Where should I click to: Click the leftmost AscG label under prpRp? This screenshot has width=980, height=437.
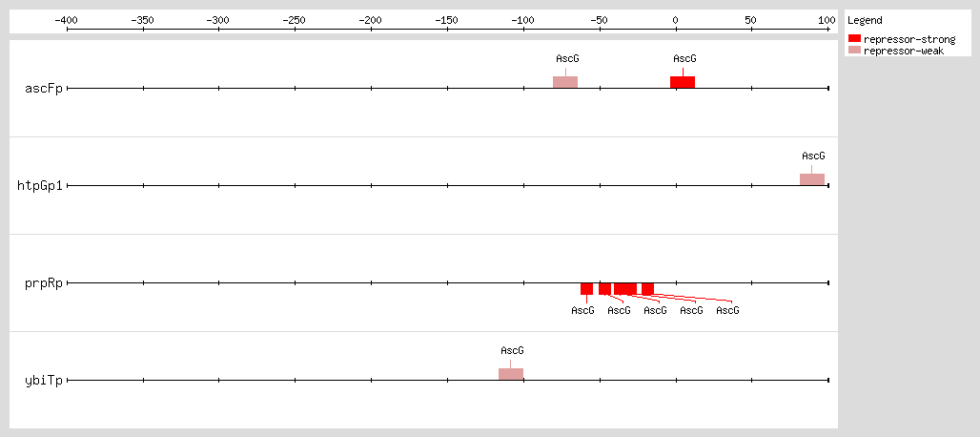582,310
